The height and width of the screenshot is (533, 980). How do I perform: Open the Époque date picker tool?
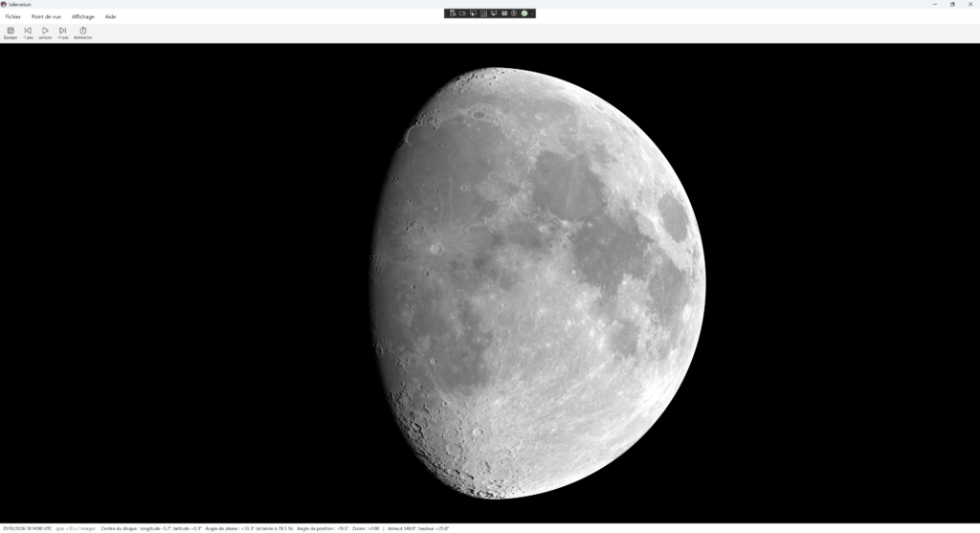(10, 33)
